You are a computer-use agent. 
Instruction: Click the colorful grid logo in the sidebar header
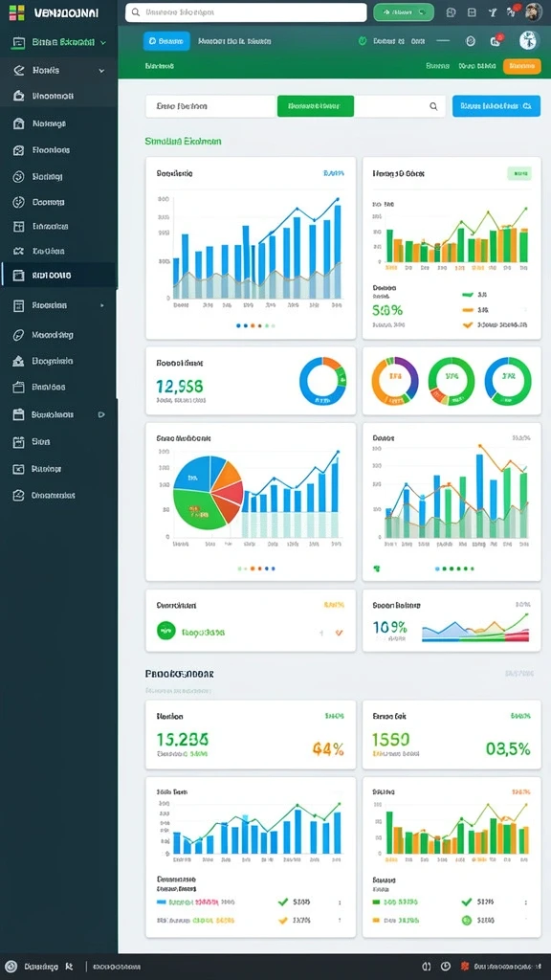[x=17, y=12]
